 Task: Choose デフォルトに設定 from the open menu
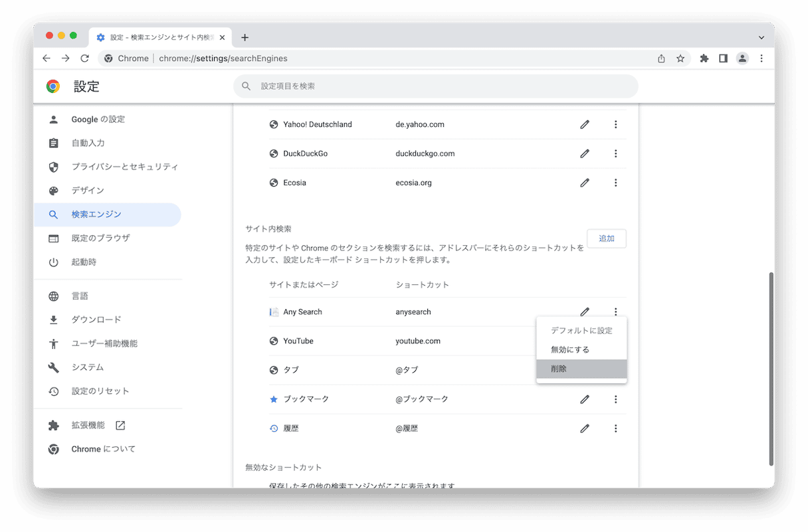pos(581,329)
